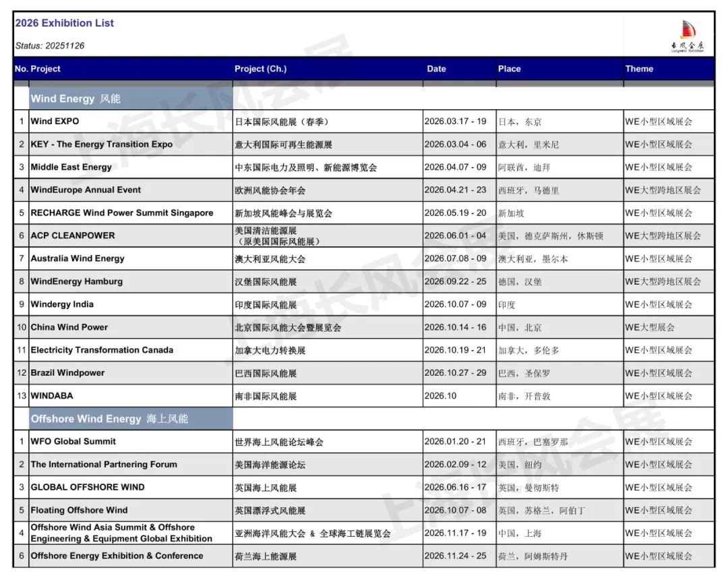The height and width of the screenshot is (580, 728).
Task: Click the 'Place' column header
Action: pyautogui.click(x=510, y=69)
